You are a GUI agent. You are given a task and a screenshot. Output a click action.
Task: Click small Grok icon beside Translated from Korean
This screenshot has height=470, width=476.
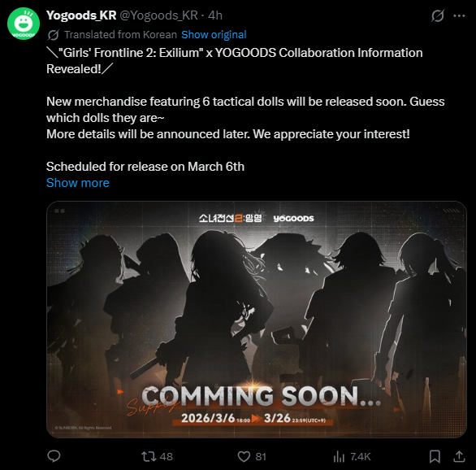[53, 35]
